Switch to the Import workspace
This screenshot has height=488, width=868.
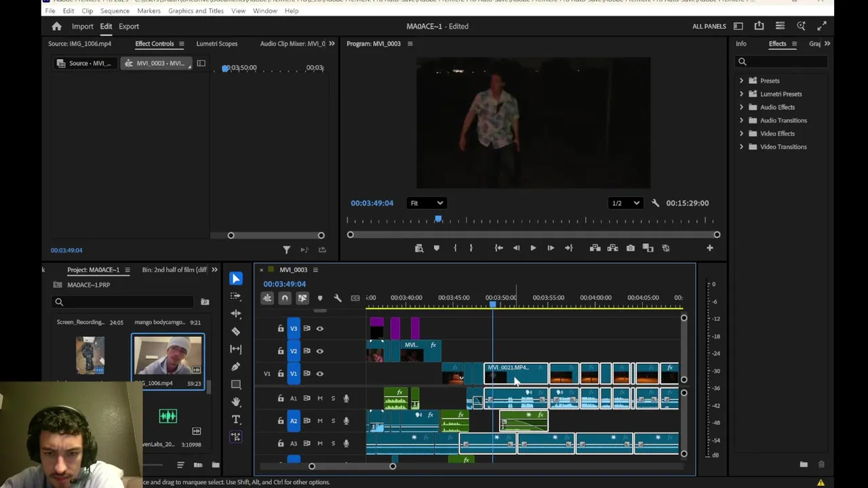83,26
